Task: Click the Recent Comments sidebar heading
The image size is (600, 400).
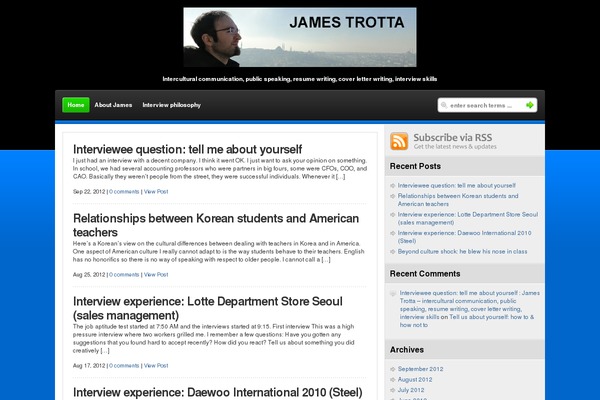Action: [425, 274]
